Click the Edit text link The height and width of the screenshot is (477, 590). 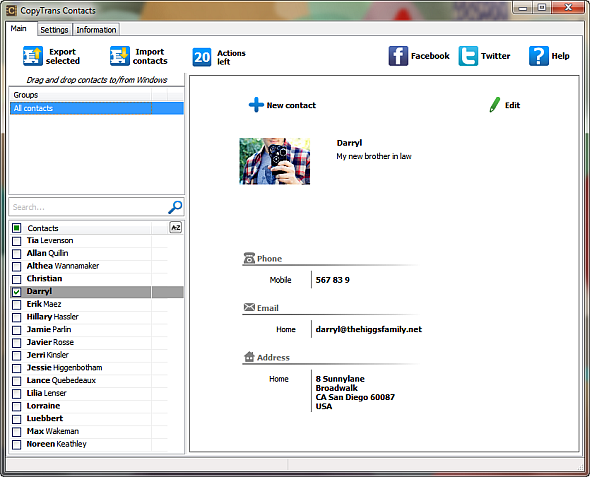tap(512, 105)
